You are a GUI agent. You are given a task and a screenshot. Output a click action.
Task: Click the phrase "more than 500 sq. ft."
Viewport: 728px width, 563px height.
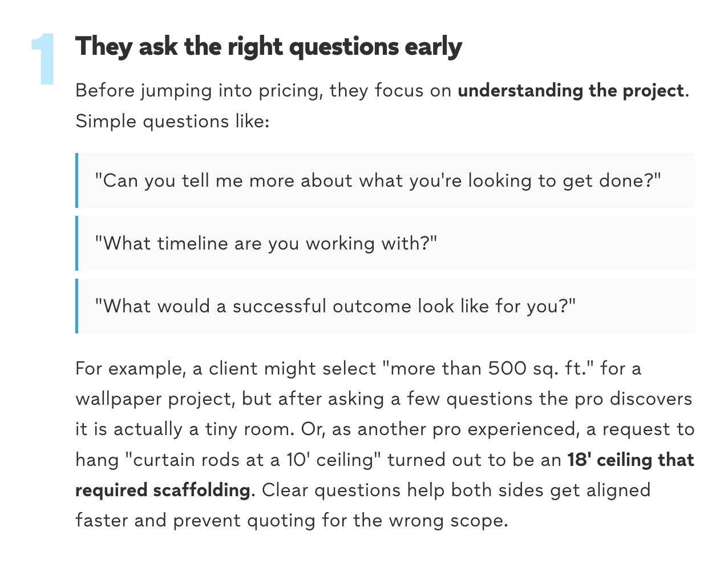pyautogui.click(x=492, y=369)
